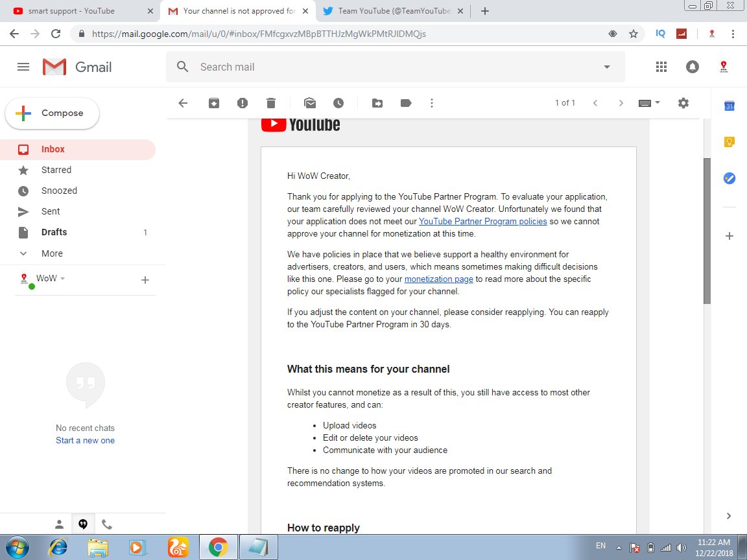Hide side panel with chevron

click(x=729, y=516)
